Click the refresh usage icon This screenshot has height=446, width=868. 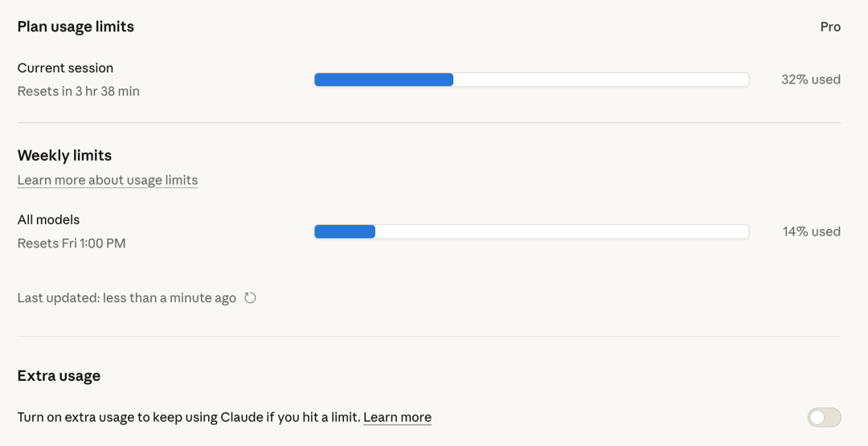click(x=250, y=298)
